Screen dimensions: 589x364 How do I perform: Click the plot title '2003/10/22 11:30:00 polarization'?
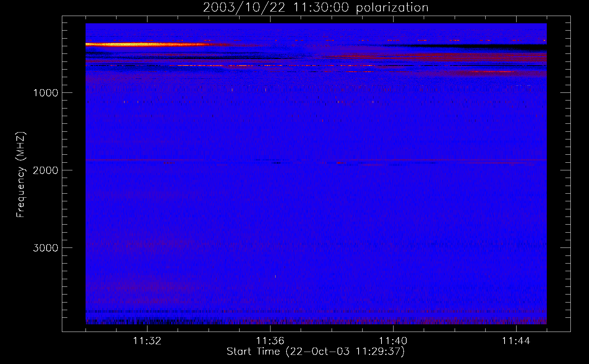pos(316,8)
